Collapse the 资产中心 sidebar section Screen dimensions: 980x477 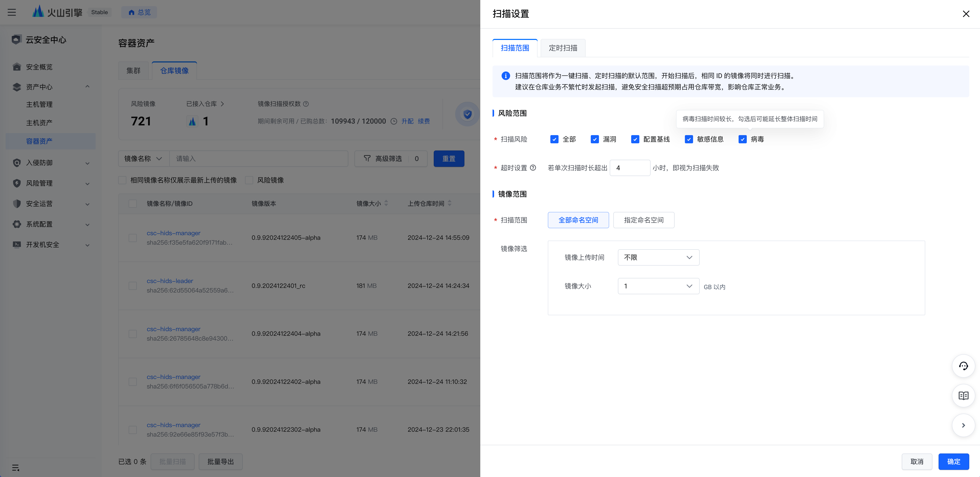(87, 86)
